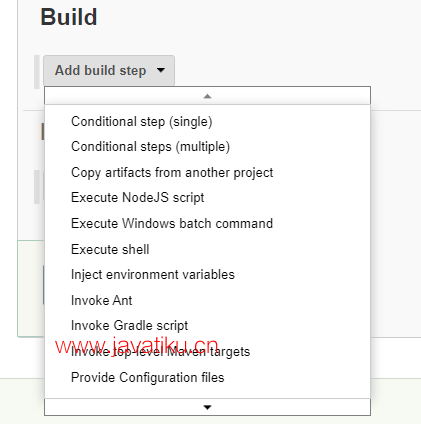Select Execute shell build step

click(110, 249)
